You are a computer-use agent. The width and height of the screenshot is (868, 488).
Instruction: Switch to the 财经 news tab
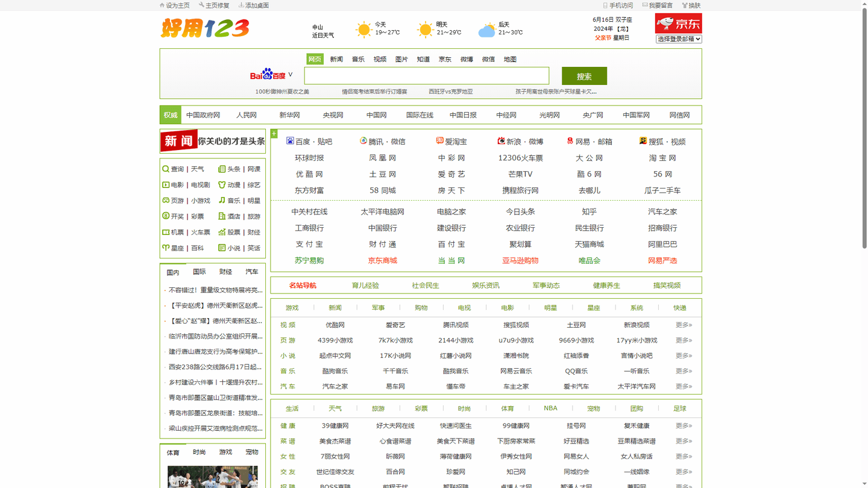[225, 272]
